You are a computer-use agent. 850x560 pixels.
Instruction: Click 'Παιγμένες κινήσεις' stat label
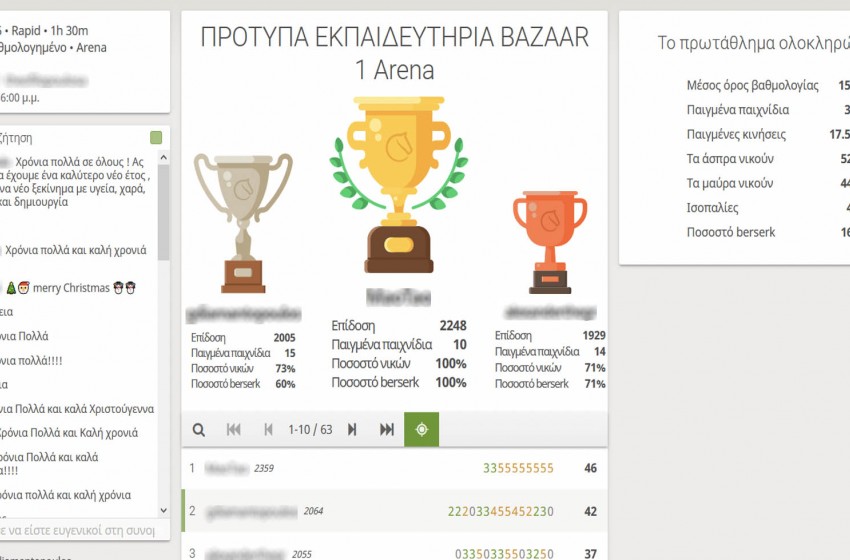coord(736,134)
